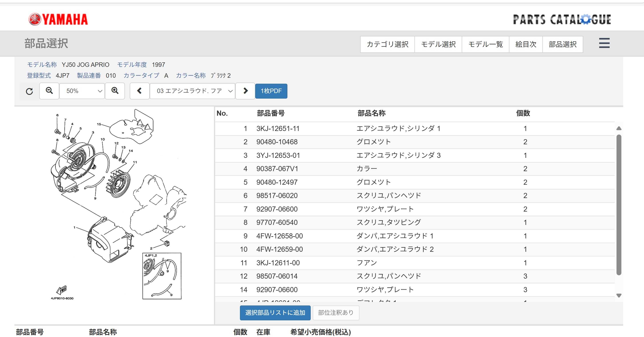Open the hamburger menu icon
The width and height of the screenshot is (644, 337).
click(x=604, y=43)
